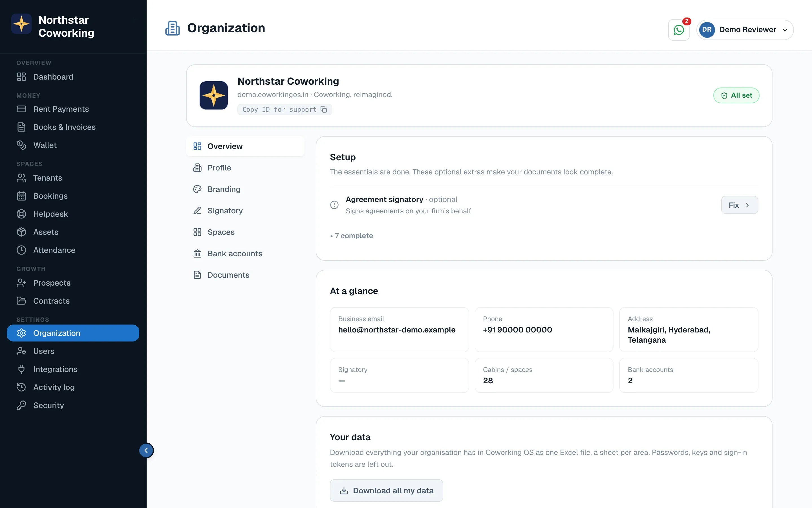
Task: Open Books & Invoices page
Action: pyautogui.click(x=73, y=127)
